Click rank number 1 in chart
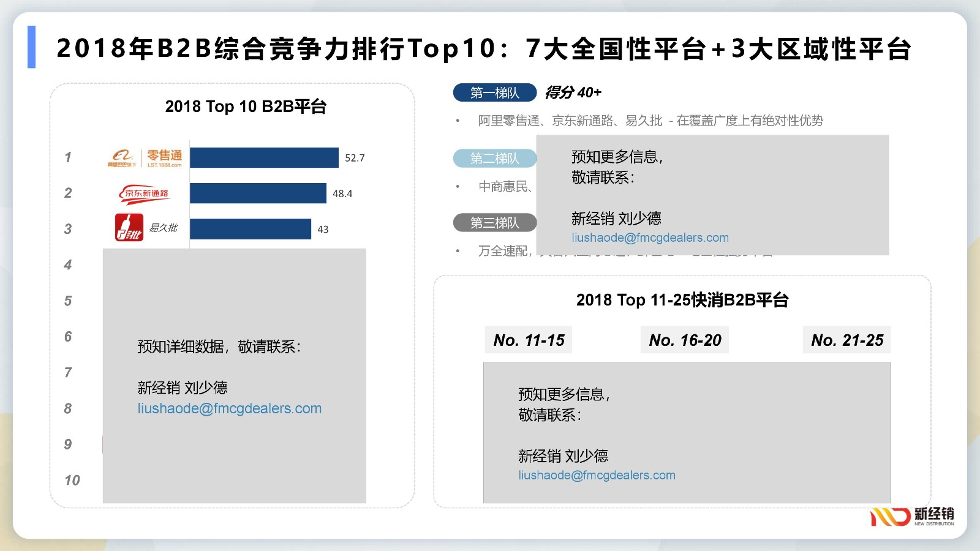Viewport: 980px width, 551px height. pos(68,157)
